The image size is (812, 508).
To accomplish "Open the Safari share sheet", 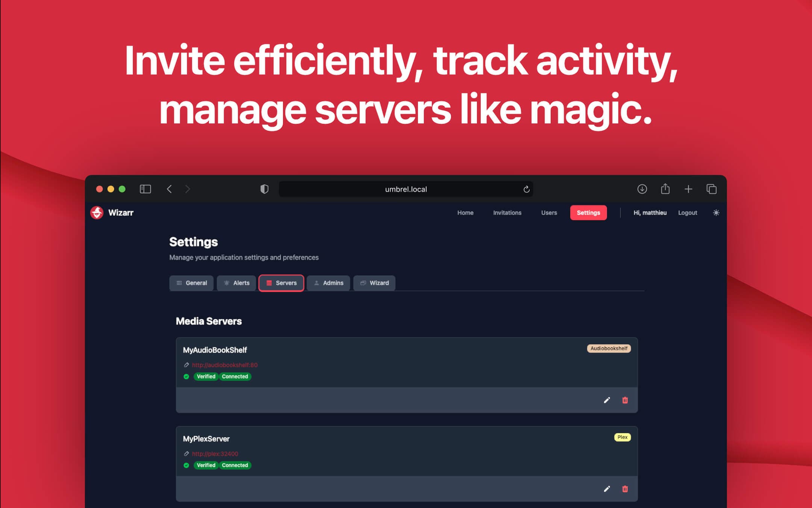I will point(665,189).
